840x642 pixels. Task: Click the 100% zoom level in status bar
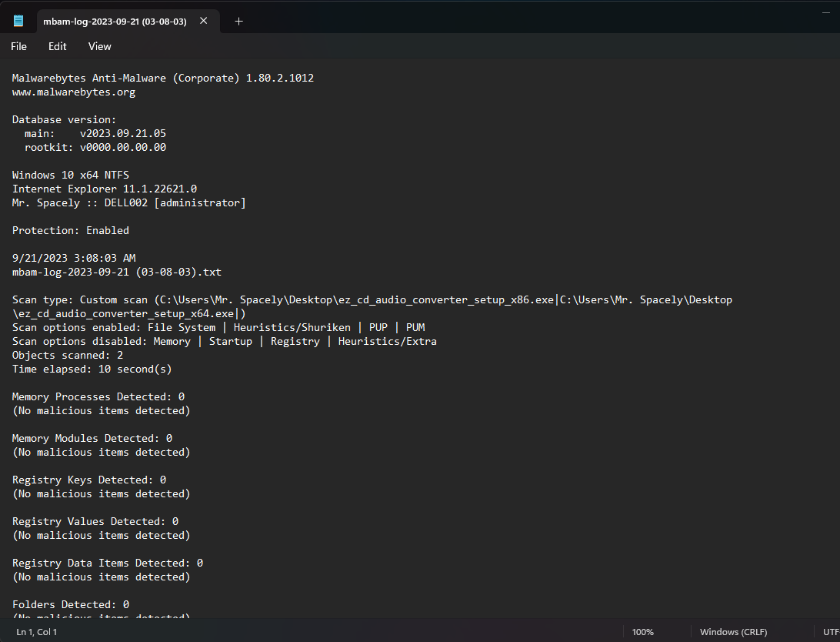[x=643, y=632]
